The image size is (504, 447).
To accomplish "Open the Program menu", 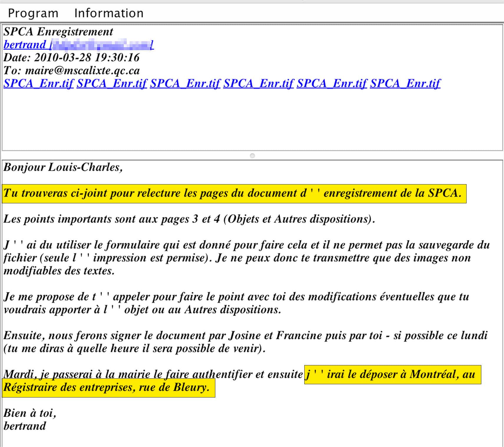I will coord(33,13).
